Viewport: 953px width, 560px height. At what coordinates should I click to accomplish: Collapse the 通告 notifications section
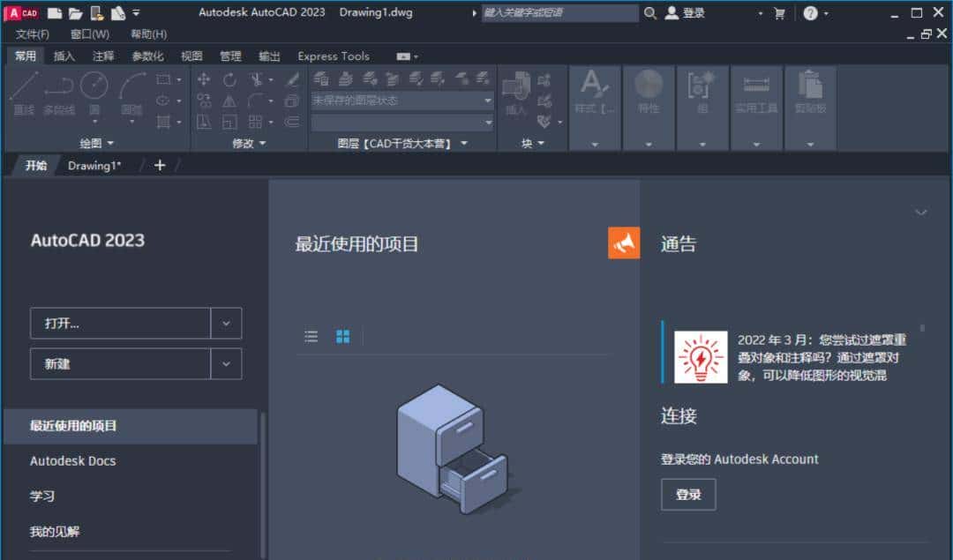coord(921,213)
